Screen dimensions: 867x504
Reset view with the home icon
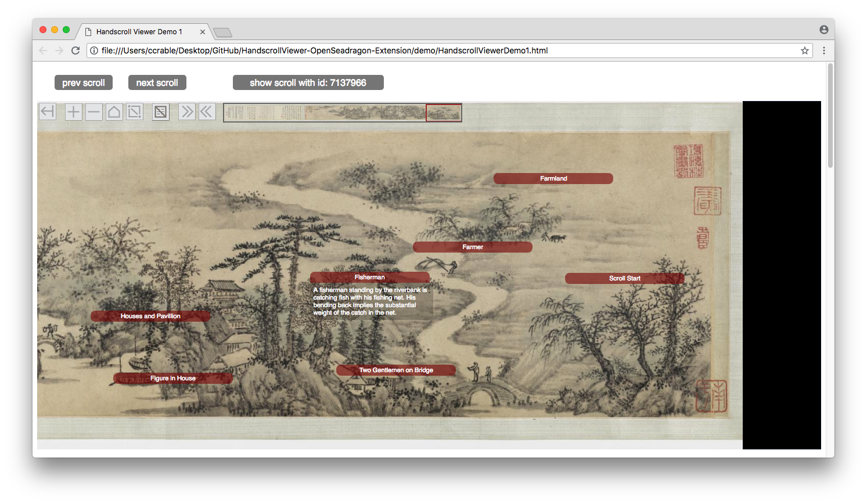114,111
